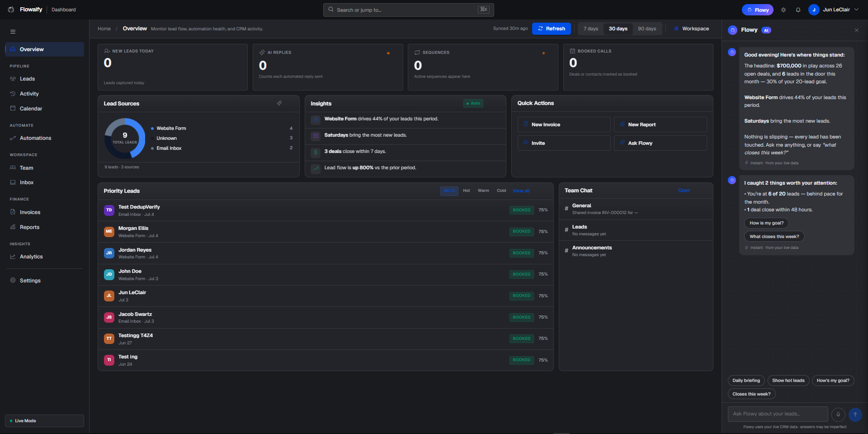
Task: Go to Invoices
Action: [44, 212]
